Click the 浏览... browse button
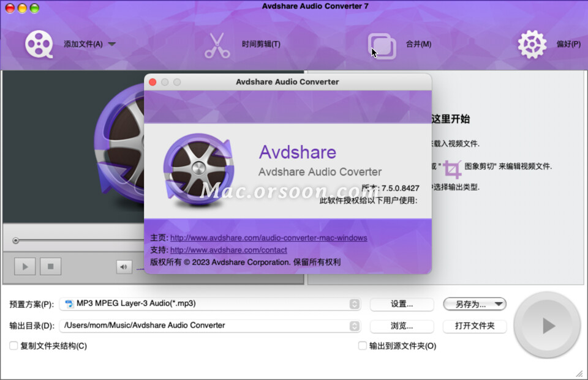The image size is (588, 380). coord(402,326)
